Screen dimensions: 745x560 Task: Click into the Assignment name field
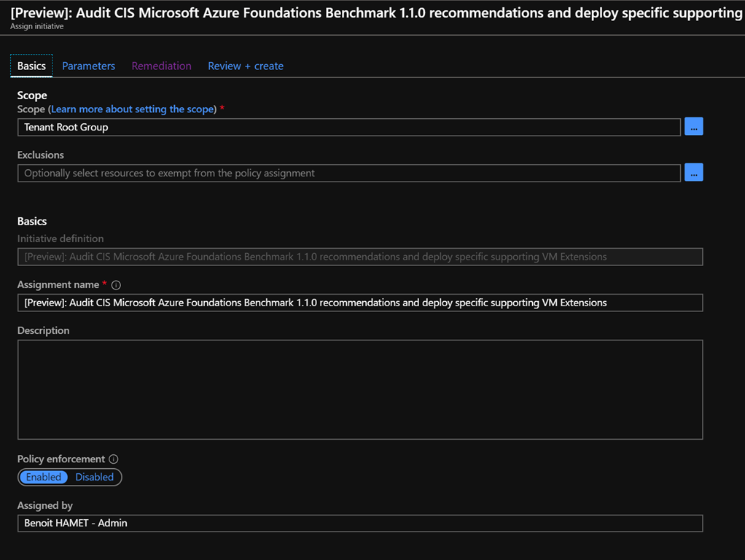(359, 303)
